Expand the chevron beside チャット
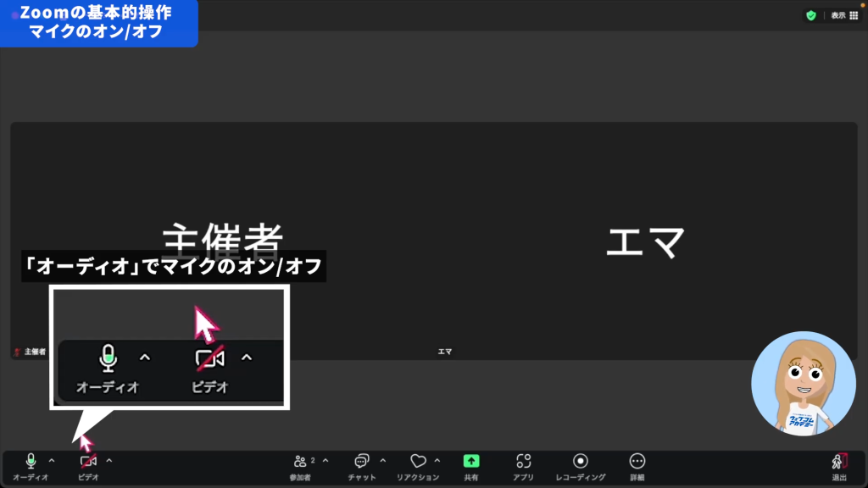This screenshot has height=488, width=868. coord(382,461)
